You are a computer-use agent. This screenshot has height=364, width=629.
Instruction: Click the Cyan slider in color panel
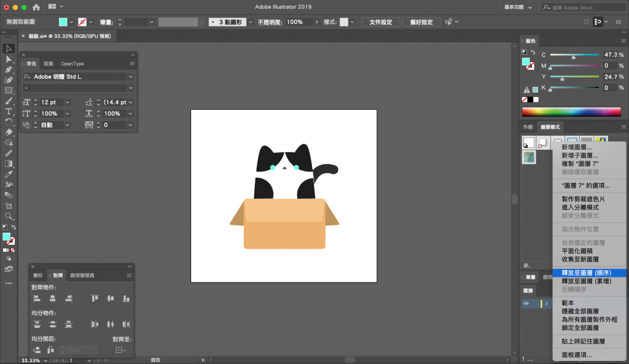[x=574, y=55]
